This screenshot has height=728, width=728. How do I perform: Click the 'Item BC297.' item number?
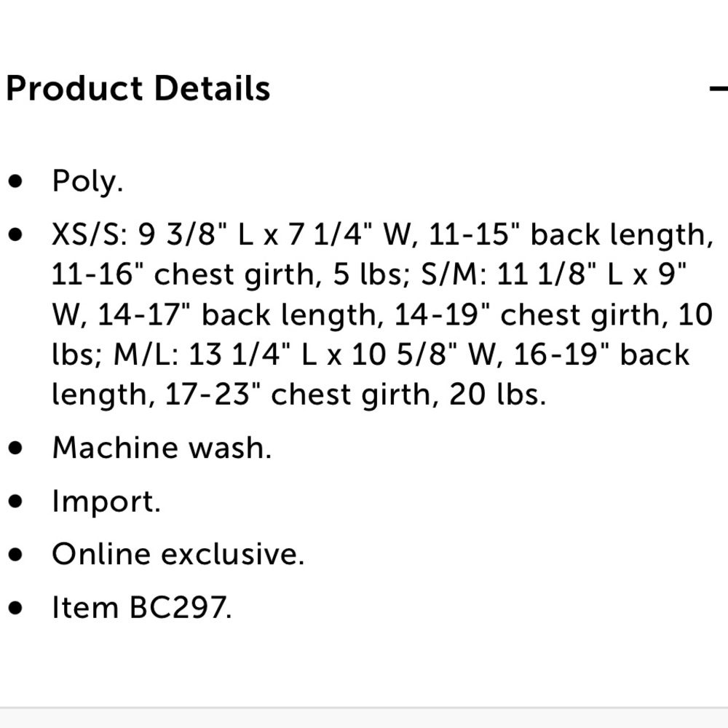click(142, 607)
